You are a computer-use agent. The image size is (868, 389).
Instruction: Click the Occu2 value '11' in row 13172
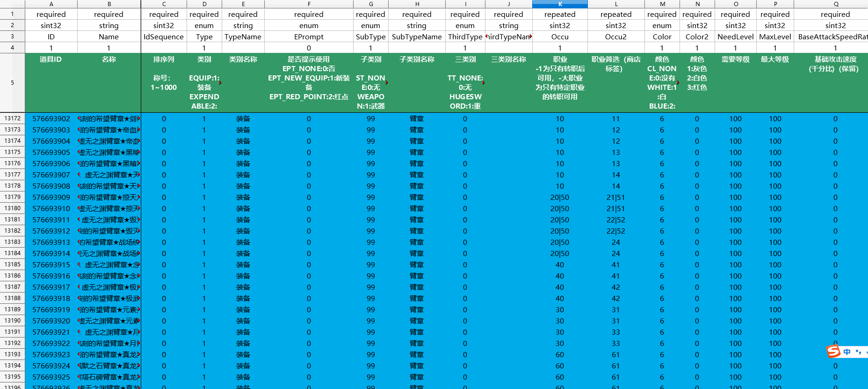616,119
